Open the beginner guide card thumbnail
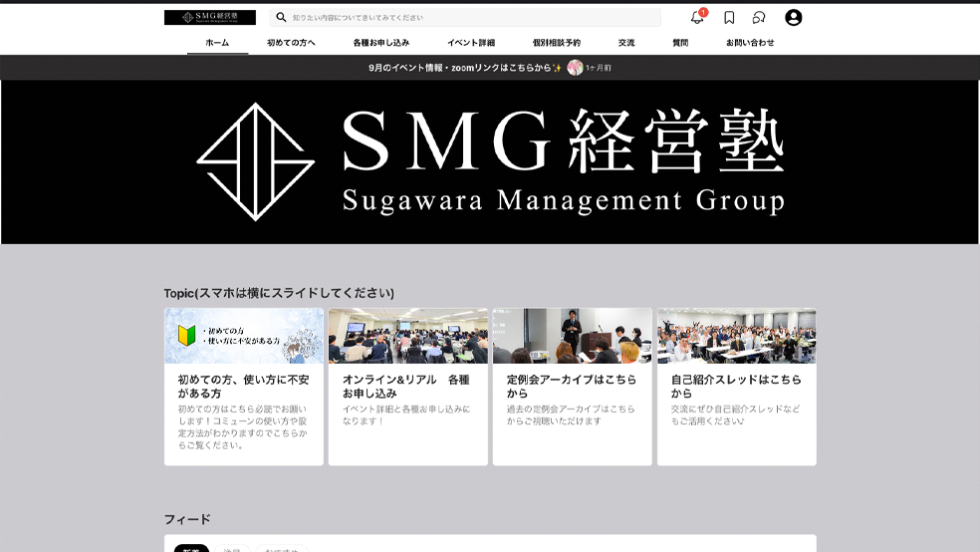 coord(244,336)
